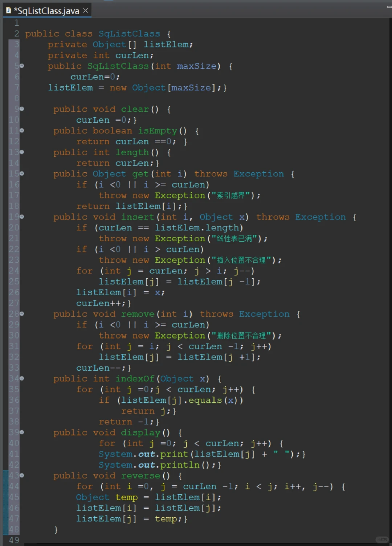Select the *SqListClass.java editor tab
Screen dimensions: 392x546
(46, 11)
